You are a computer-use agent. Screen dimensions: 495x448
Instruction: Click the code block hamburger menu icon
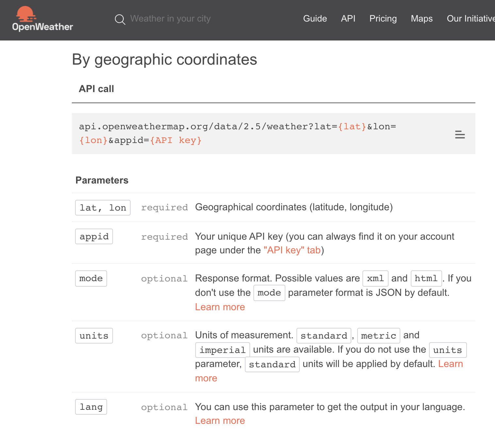(460, 135)
